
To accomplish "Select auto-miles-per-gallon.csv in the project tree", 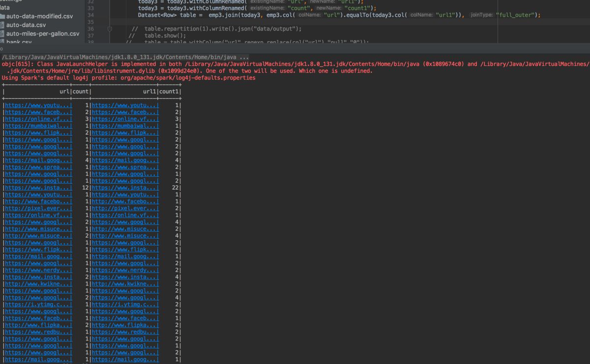I will (43, 34).
